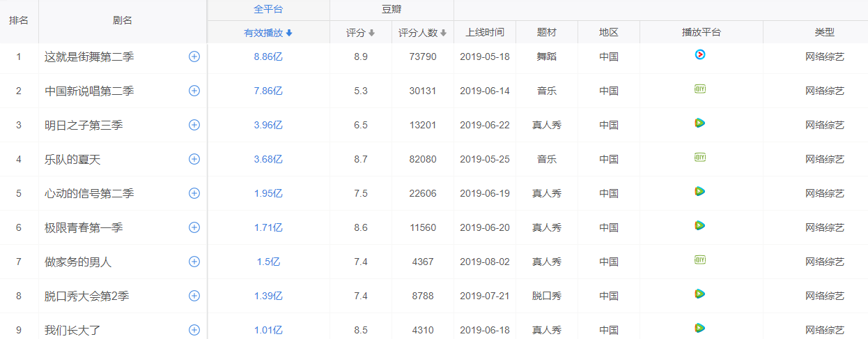This screenshot has width=868, height=339.
Task: Sort by 有效播放 column header
Action: 268,33
